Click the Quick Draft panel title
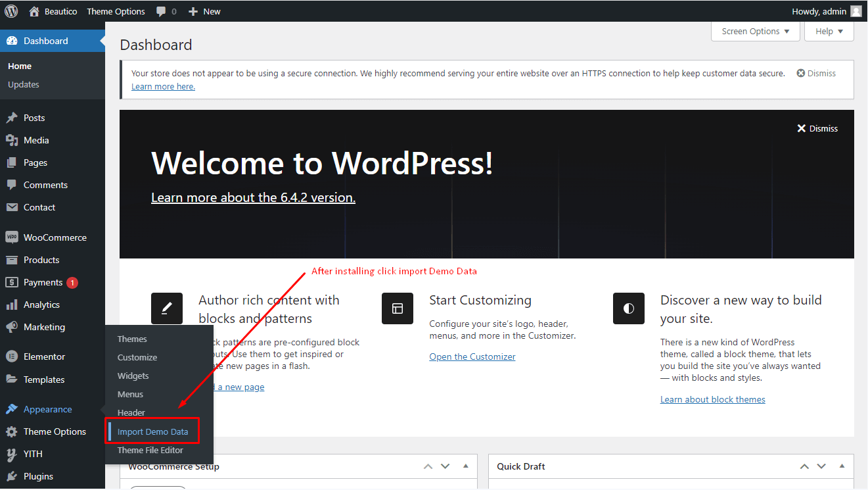The width and height of the screenshot is (868, 490). (521, 466)
